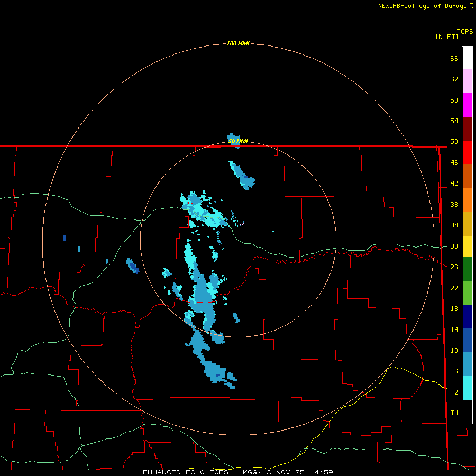
Task: Click the legend value 66
Action: click(454, 58)
